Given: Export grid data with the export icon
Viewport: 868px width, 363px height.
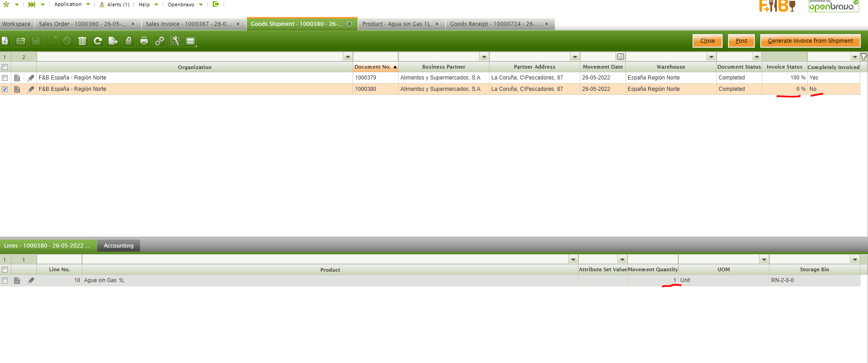Looking at the screenshot, I should point(113,41).
